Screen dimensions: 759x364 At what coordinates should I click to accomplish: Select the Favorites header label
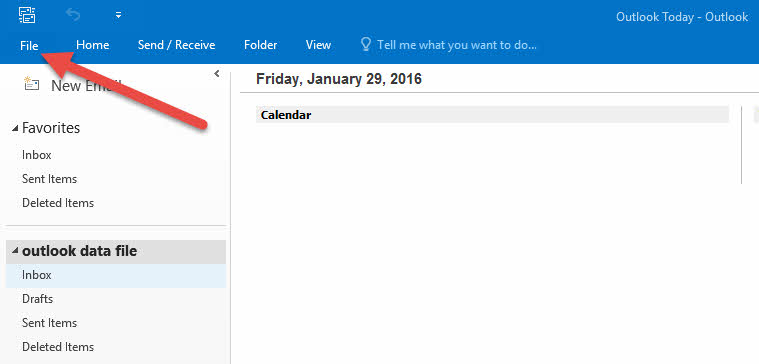(51, 128)
